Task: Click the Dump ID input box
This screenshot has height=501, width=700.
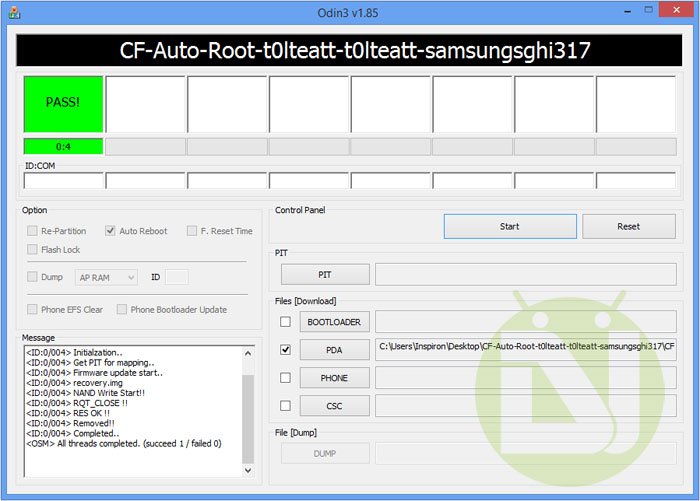Action: [x=177, y=277]
